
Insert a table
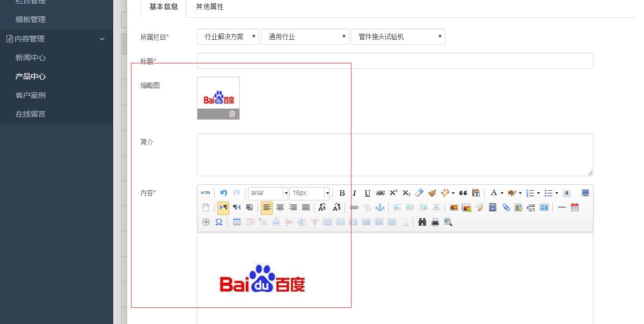(237, 222)
